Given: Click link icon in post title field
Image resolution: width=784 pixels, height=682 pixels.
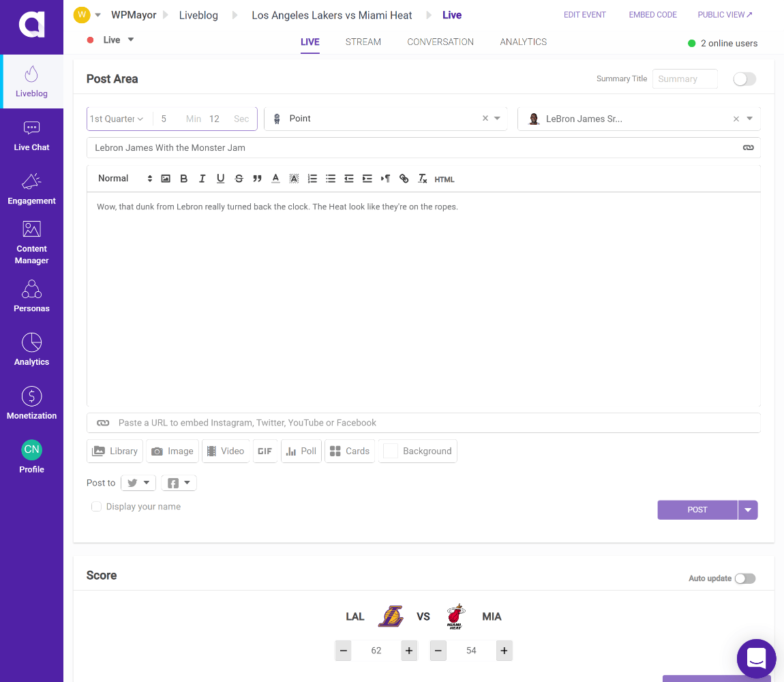Looking at the screenshot, I should click(748, 147).
